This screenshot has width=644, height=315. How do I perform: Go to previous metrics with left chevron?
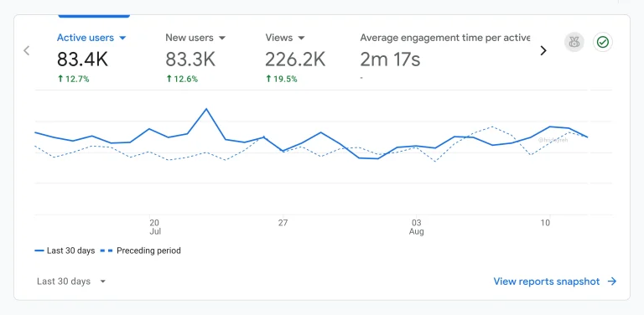[27, 50]
